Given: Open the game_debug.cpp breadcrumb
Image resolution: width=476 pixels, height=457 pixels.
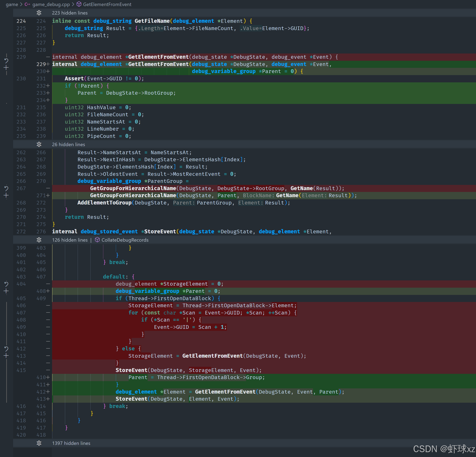Looking at the screenshot, I should coord(51,4).
